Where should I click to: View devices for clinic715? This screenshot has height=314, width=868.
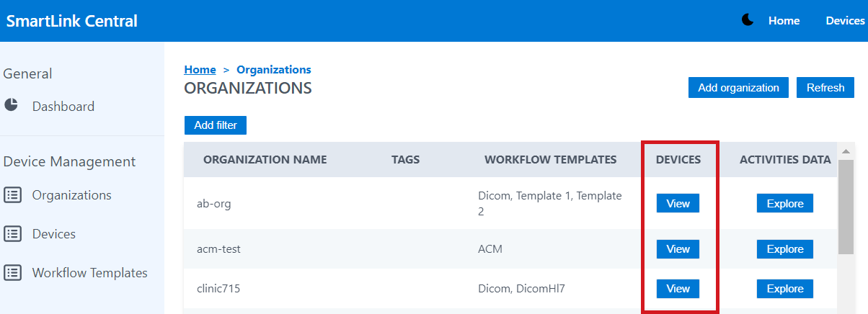pos(678,289)
